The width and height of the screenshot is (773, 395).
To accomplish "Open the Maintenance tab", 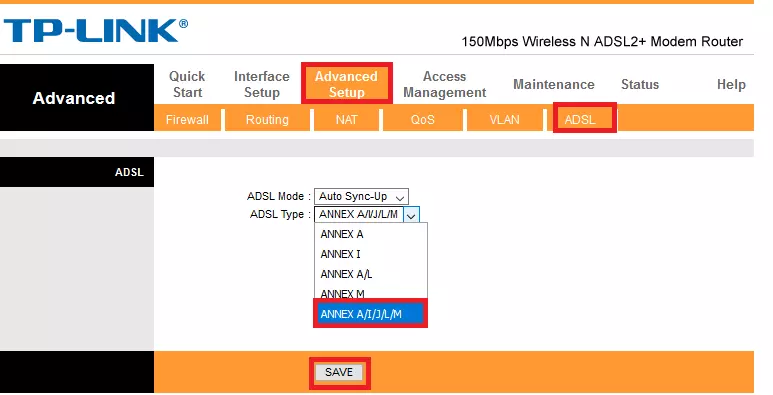I will pyautogui.click(x=554, y=84).
